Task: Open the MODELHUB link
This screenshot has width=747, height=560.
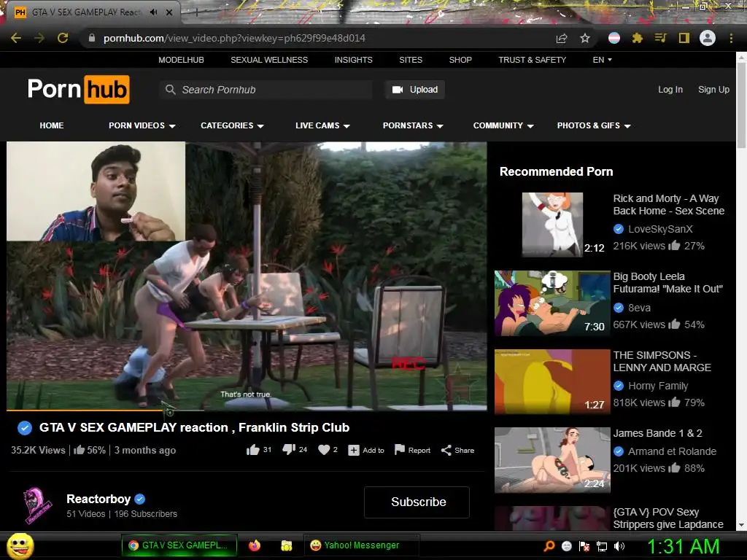Action: pyautogui.click(x=181, y=60)
